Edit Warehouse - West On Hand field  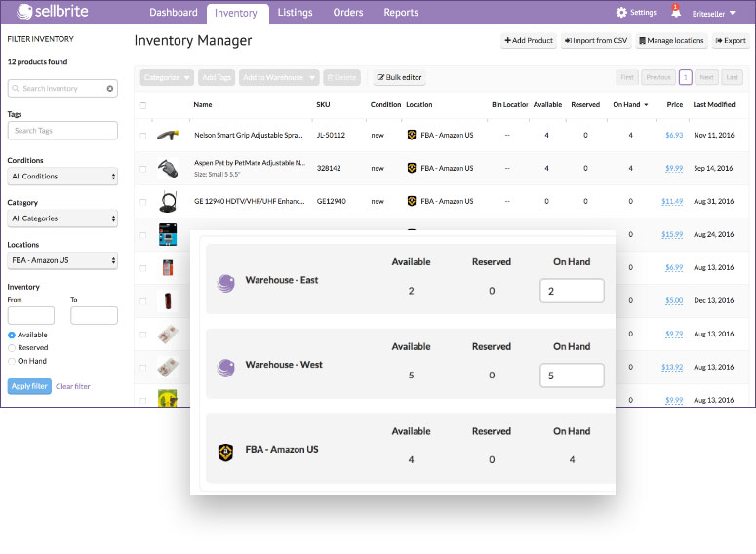pos(572,376)
